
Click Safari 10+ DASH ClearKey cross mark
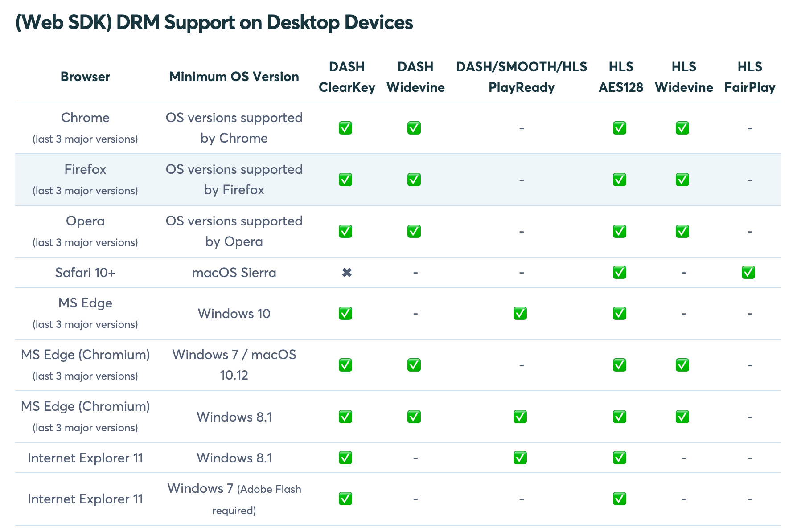(x=347, y=273)
